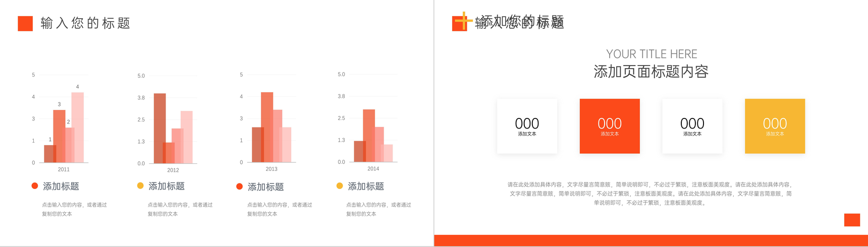This screenshot has width=868, height=247.
Task: Select the 3.8 axis value on the 2012 chart
Action: click(141, 98)
